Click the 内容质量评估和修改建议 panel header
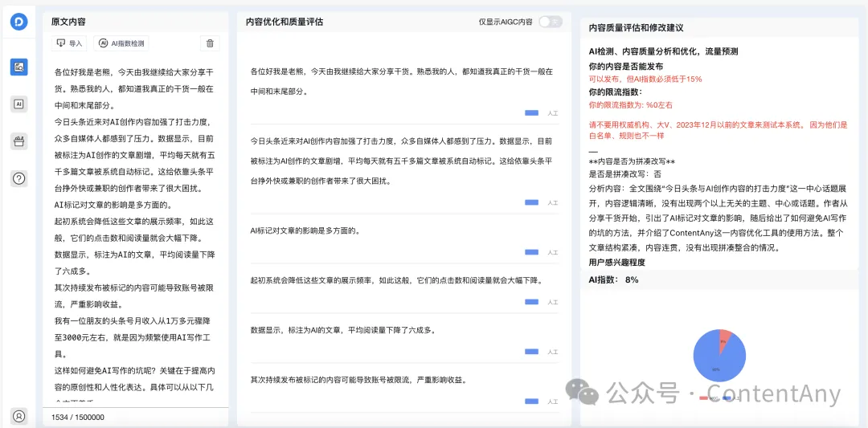Image resolution: width=868 pixels, height=428 pixels. pos(636,27)
